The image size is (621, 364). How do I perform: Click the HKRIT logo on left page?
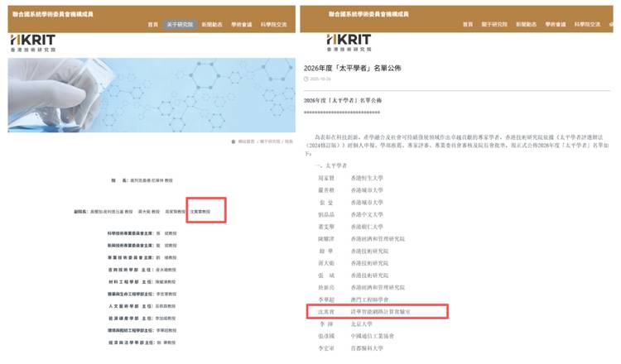click(x=32, y=41)
